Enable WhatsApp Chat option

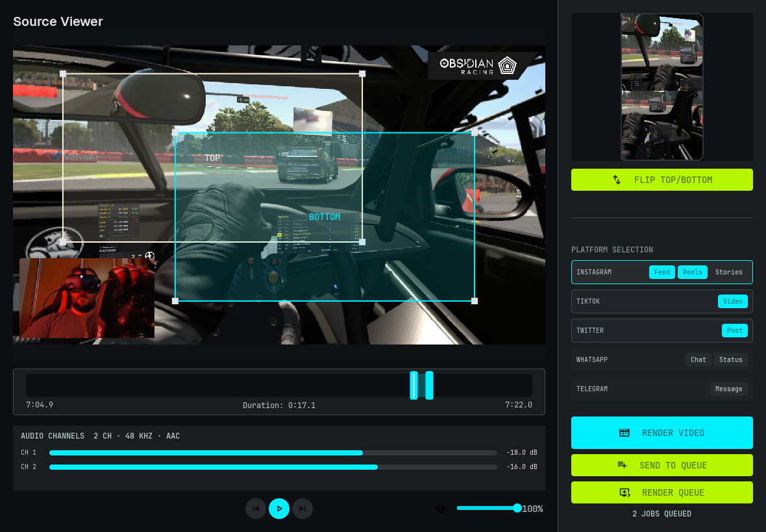click(x=698, y=359)
